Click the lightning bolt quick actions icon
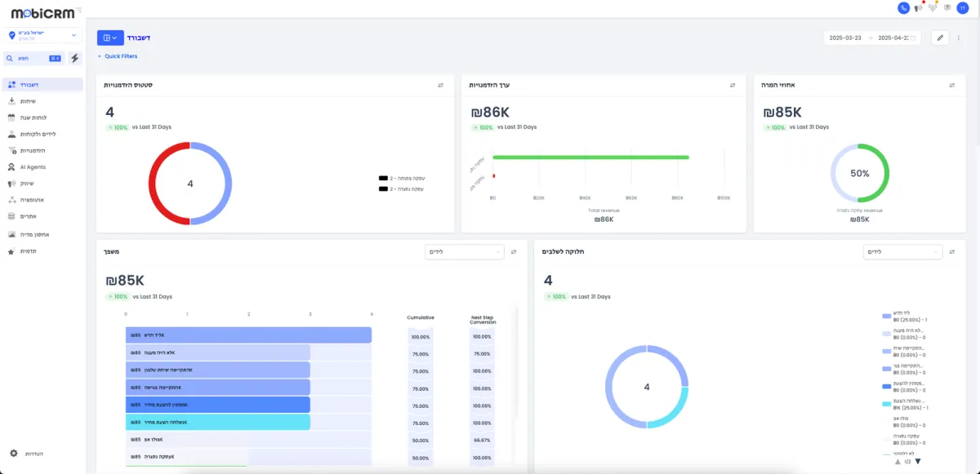This screenshot has width=980, height=474. [75, 58]
